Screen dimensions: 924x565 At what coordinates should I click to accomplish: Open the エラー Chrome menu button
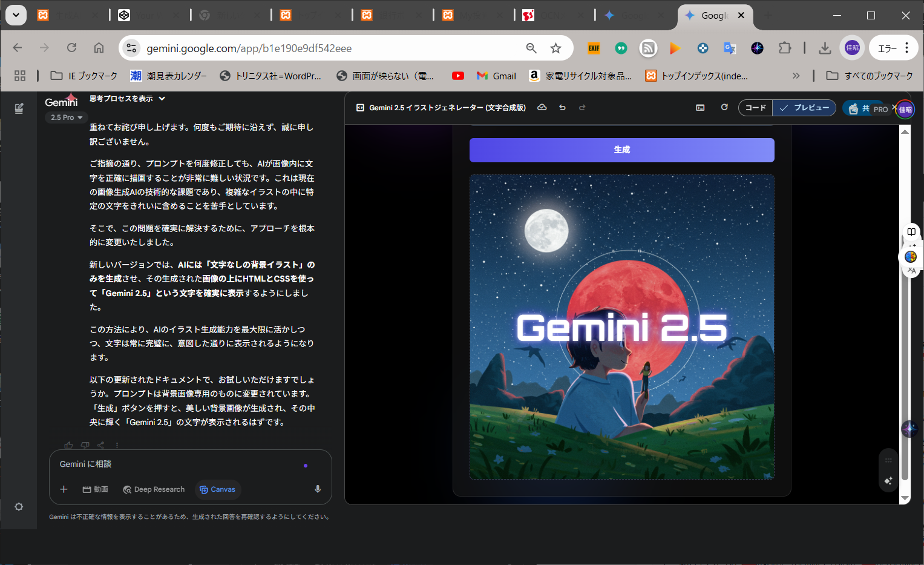click(893, 48)
